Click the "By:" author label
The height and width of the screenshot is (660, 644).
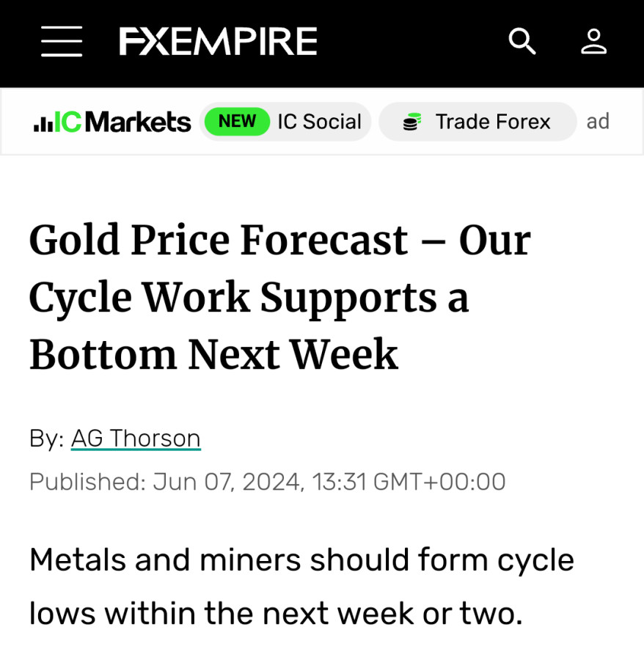[47, 439]
